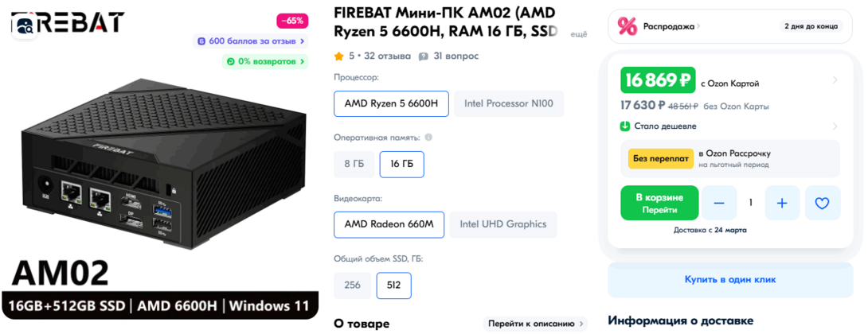This screenshot has height=334, width=868.
Task: Select Intel Processor N100 option
Action: (x=509, y=103)
